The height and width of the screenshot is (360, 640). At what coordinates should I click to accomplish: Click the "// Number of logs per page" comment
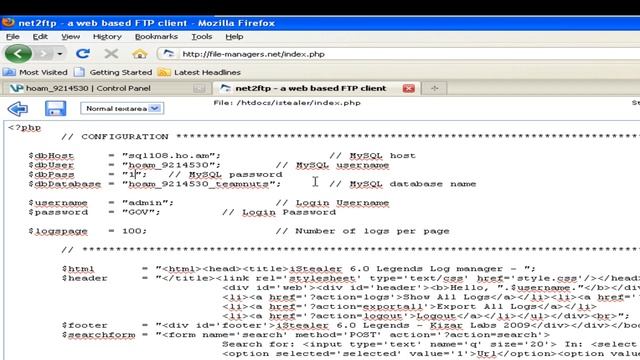[x=362, y=231]
